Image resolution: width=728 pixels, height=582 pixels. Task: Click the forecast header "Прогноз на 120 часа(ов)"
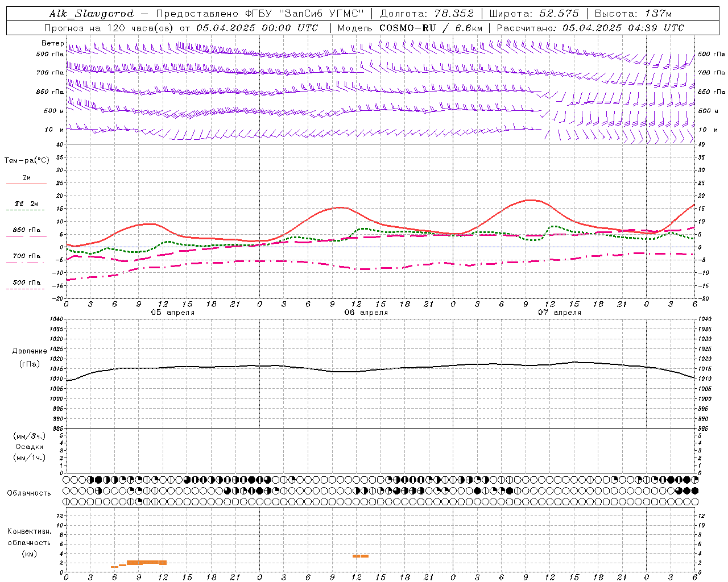pos(109,28)
